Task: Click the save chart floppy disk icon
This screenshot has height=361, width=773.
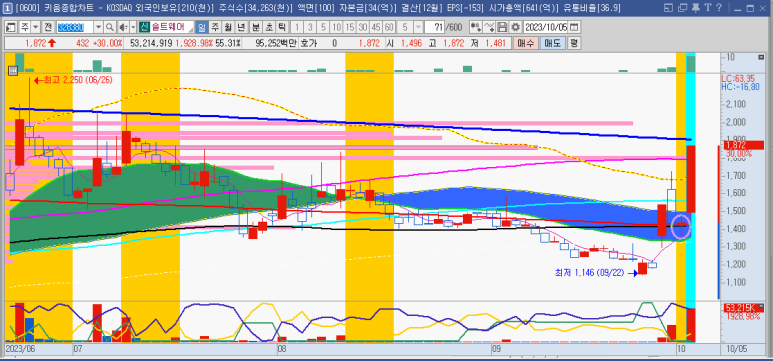Action: [502, 27]
